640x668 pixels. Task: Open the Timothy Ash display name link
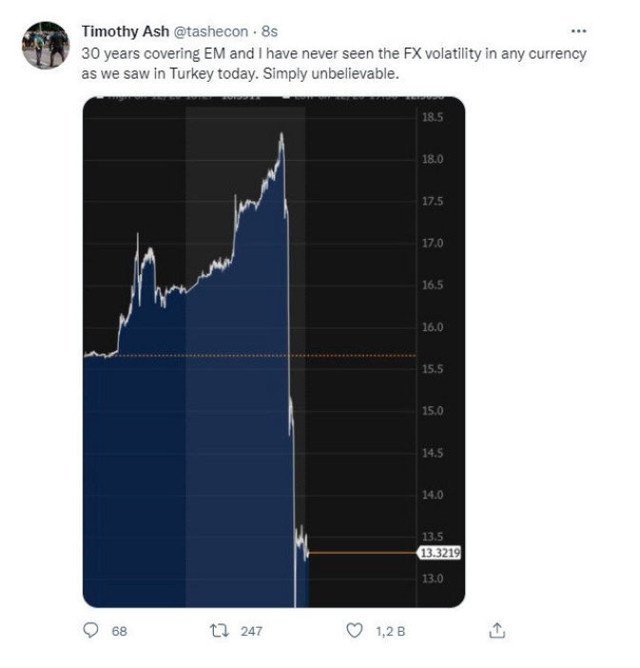click(126, 31)
